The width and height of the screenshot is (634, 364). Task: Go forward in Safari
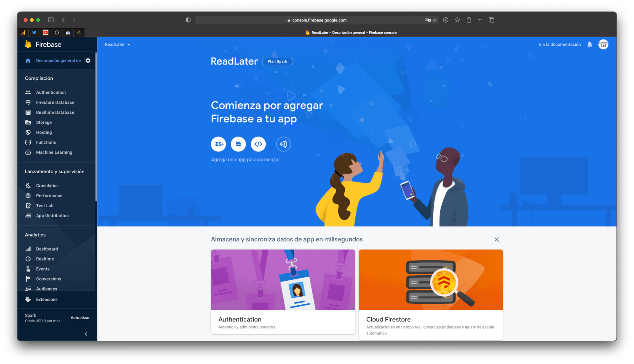(74, 20)
